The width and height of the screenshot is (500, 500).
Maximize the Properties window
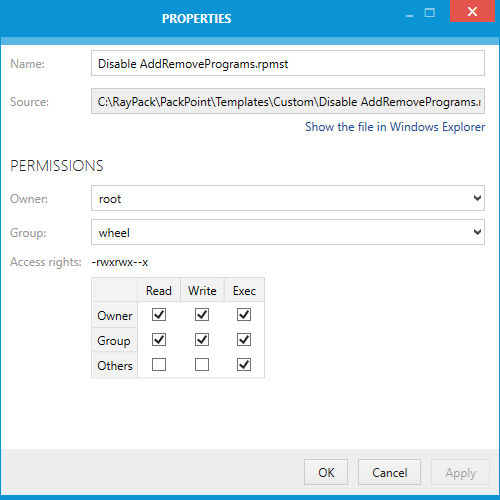[x=430, y=13]
